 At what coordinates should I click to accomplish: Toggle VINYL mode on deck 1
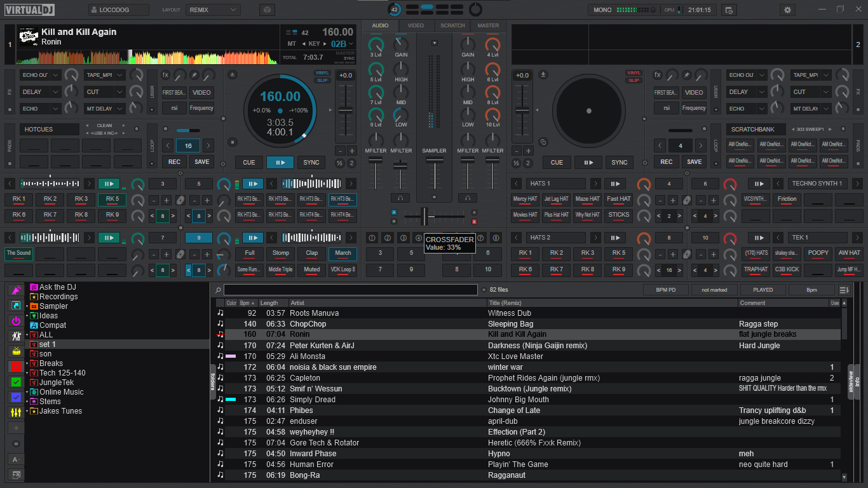pos(322,73)
